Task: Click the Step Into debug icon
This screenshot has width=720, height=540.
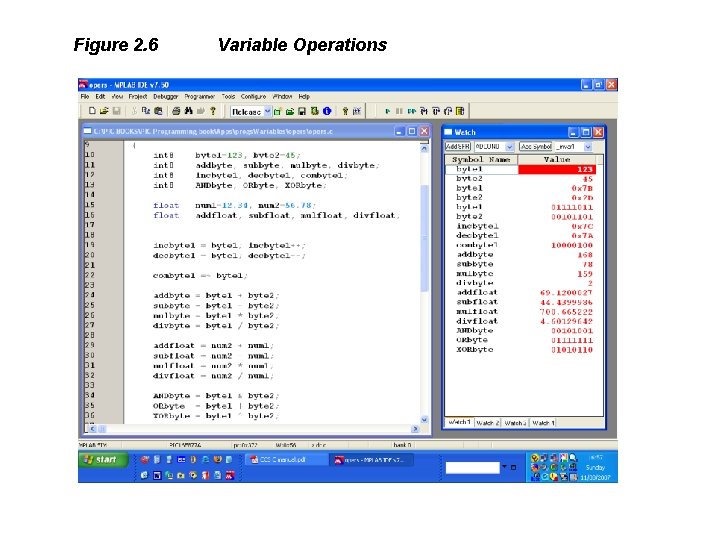Action: [424, 111]
